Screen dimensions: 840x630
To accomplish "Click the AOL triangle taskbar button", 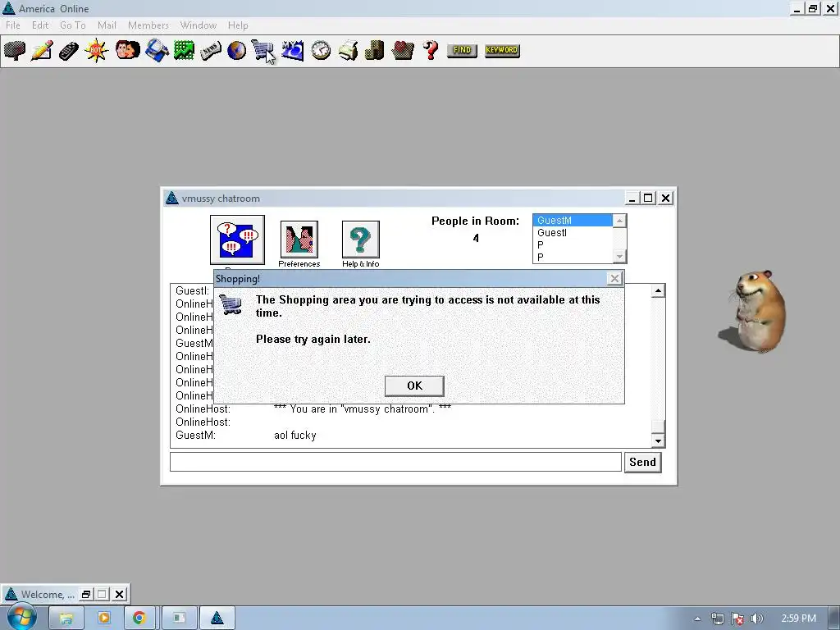I will coord(217,619).
